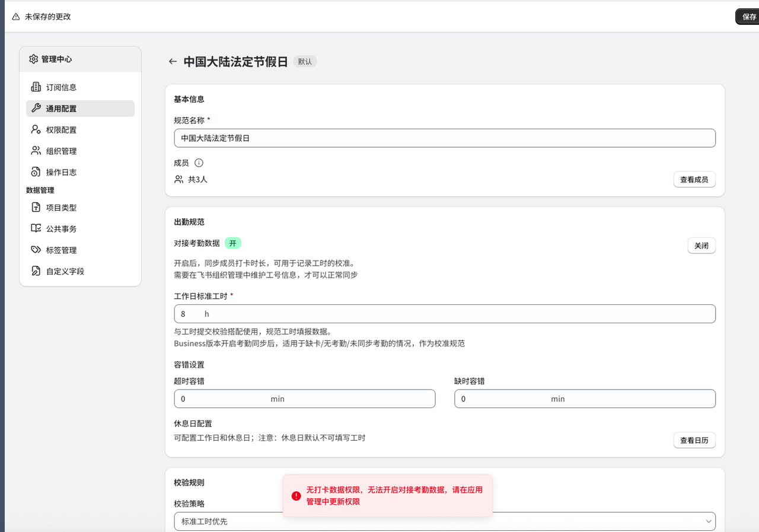Click 关闭 to disable attendance data sync
The height and width of the screenshot is (532, 759).
[x=701, y=245]
